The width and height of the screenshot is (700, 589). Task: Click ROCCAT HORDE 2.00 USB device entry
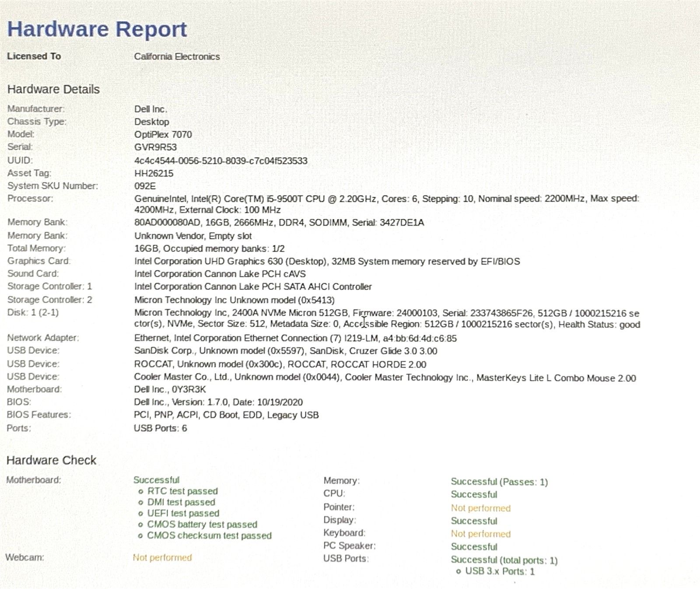click(x=280, y=364)
